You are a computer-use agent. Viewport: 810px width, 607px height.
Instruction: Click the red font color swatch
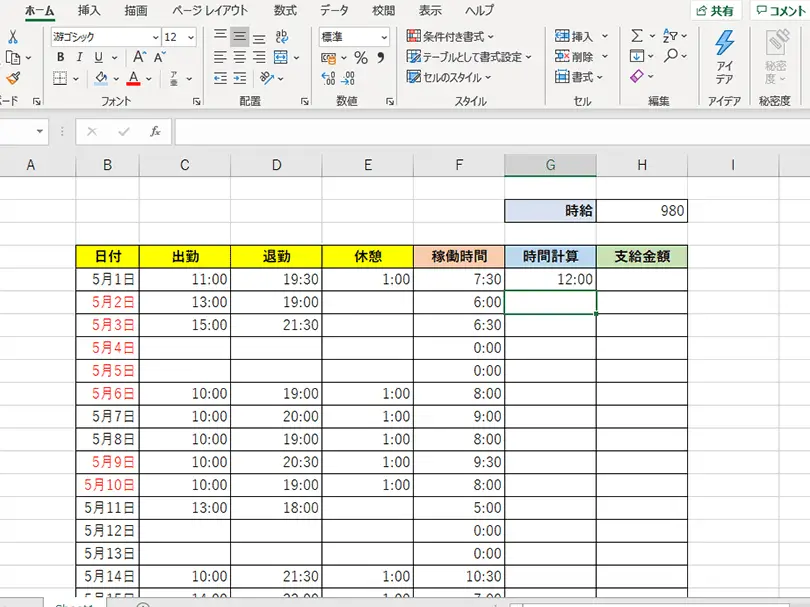point(133,78)
